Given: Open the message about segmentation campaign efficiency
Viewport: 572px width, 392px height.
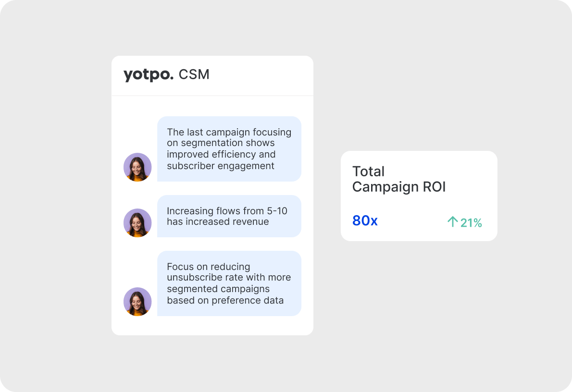Looking at the screenshot, I should click(x=229, y=149).
